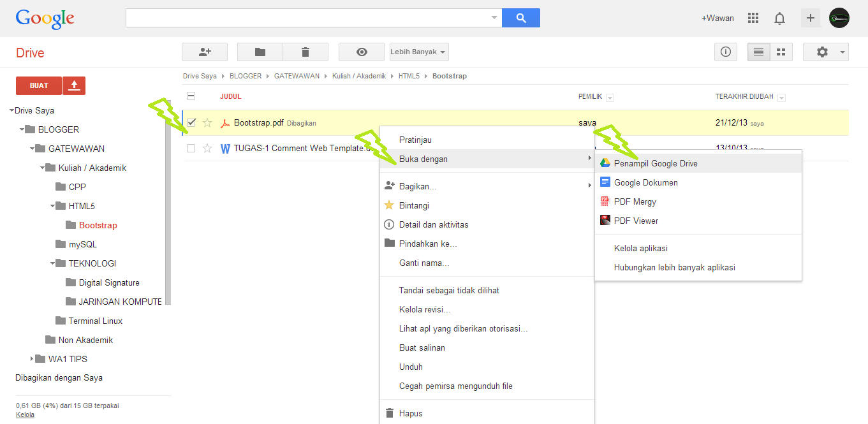Choose Kelola revisi menu entry

(487, 309)
